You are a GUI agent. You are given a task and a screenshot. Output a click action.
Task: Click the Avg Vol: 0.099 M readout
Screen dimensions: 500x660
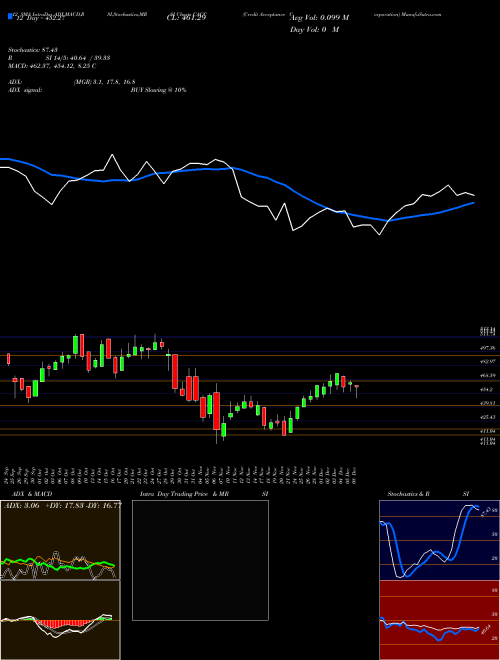tap(319, 18)
